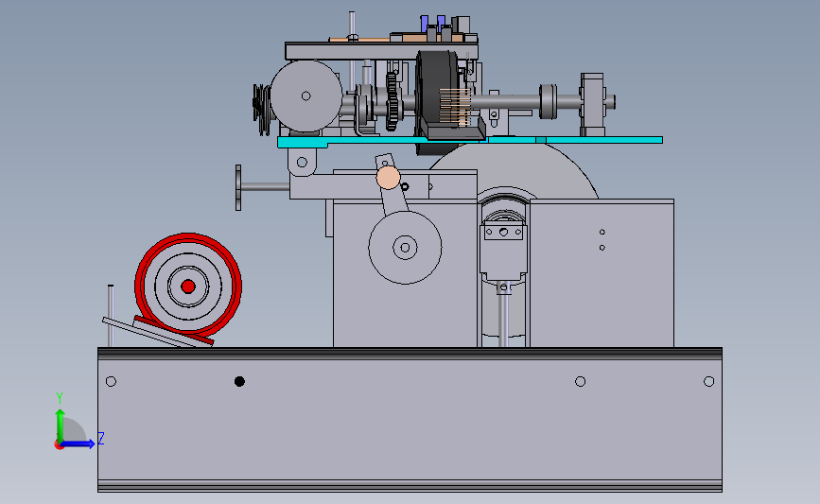Select the lower small hole on right housing
820x504 pixels.
[602, 248]
